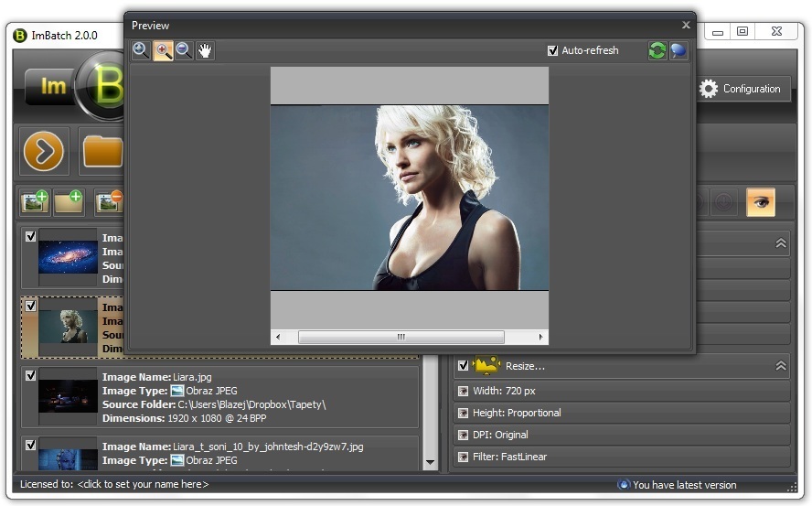
Task: Click the add images icon
Action: (x=36, y=201)
